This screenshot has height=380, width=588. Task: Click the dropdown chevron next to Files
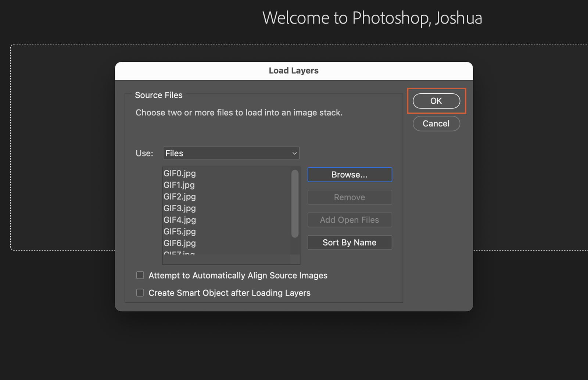point(293,153)
